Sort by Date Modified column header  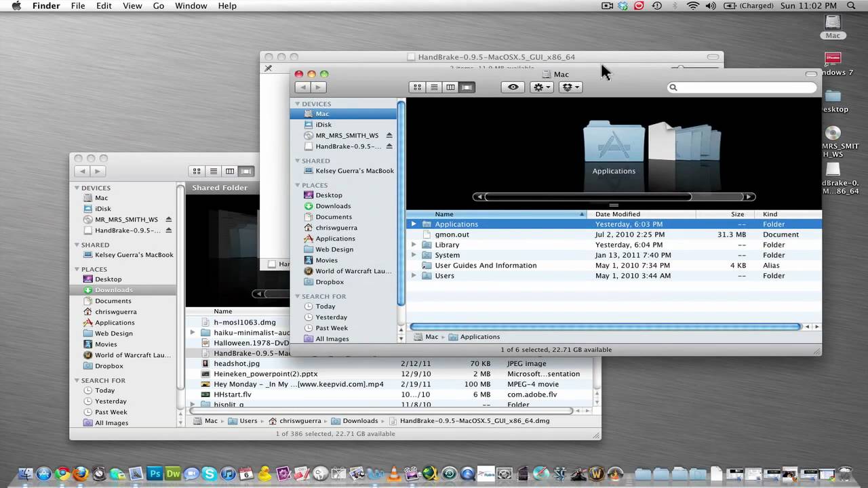click(642, 214)
